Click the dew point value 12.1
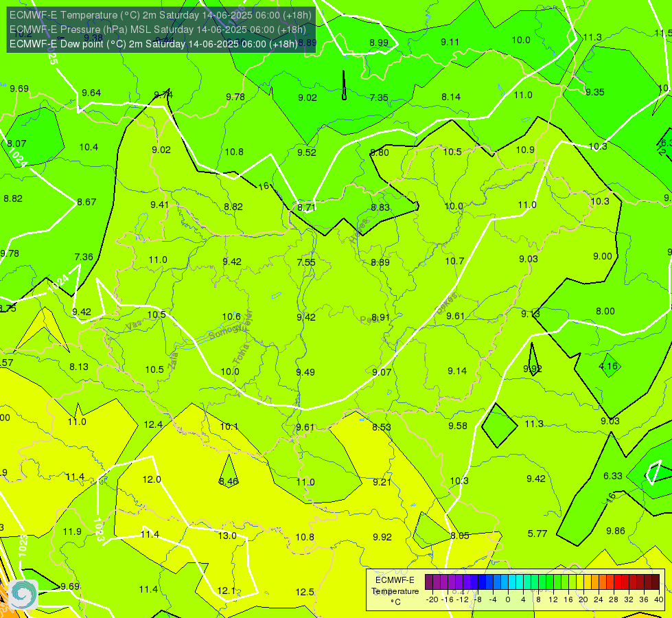The image size is (672, 618). [227, 591]
